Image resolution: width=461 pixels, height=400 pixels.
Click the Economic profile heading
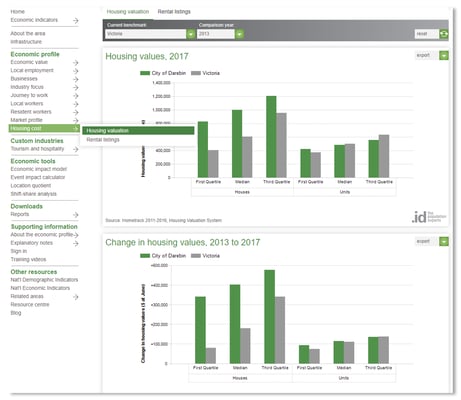pyautogui.click(x=35, y=54)
